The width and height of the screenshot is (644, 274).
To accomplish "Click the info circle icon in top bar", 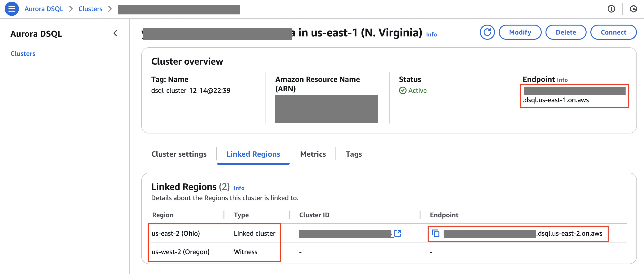I will tap(611, 9).
